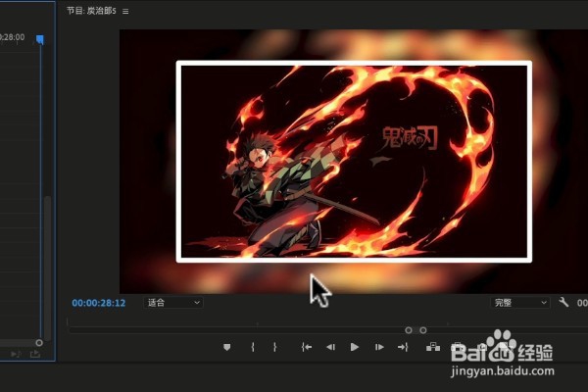Click the right zoom handle of scroll bar
Screen dimensions: 588x392
[x=423, y=330]
